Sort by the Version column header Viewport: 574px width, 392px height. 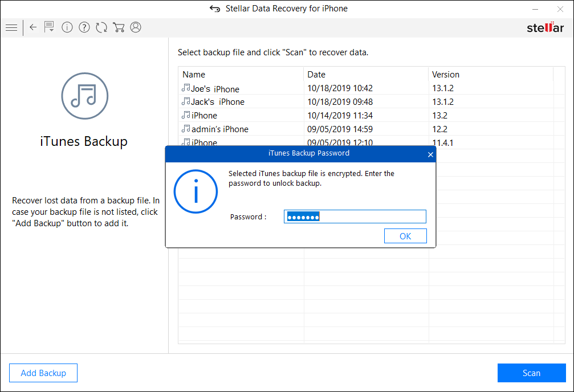[490, 75]
